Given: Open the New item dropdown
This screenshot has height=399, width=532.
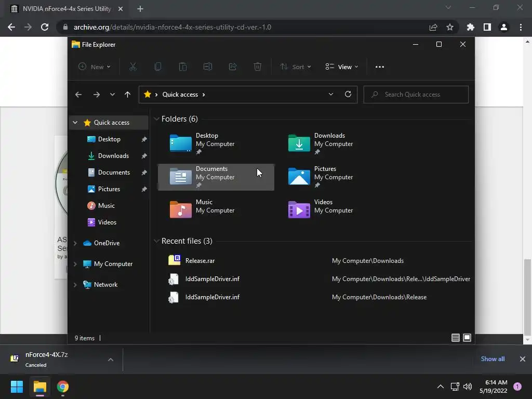Looking at the screenshot, I should tap(95, 67).
